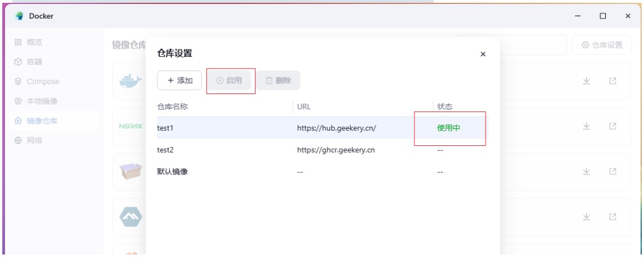Screen dimensions: 644x259
Task: Click external link icon in box image row
Action: [x=613, y=171]
